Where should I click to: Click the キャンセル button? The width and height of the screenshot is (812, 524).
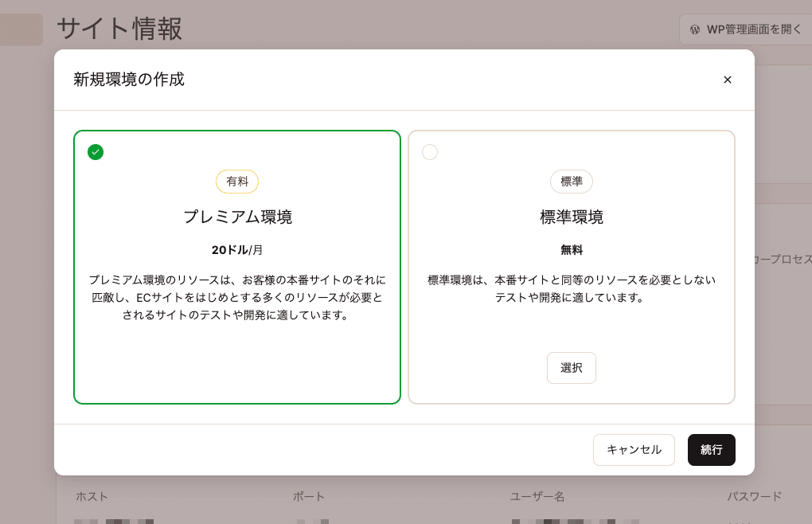pyautogui.click(x=634, y=450)
